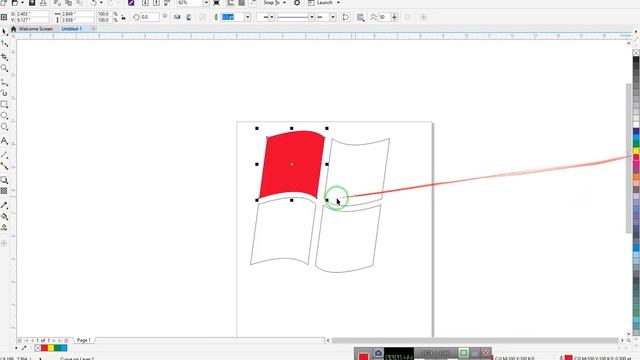
Task: Select the Interactive Fill tool
Action: click(x=4, y=216)
